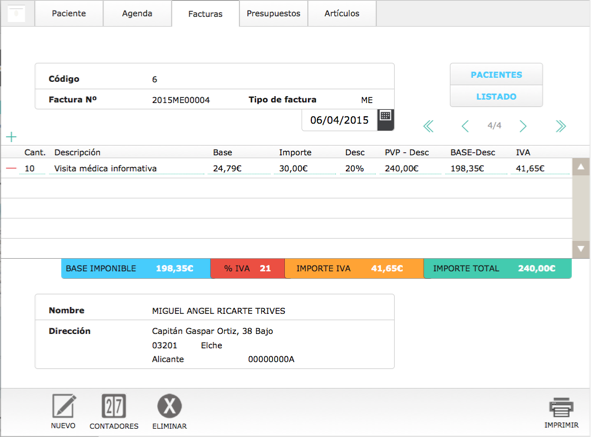Add a new line with the plus icon
Image resolution: width=591 pixels, height=437 pixels.
[11, 136]
